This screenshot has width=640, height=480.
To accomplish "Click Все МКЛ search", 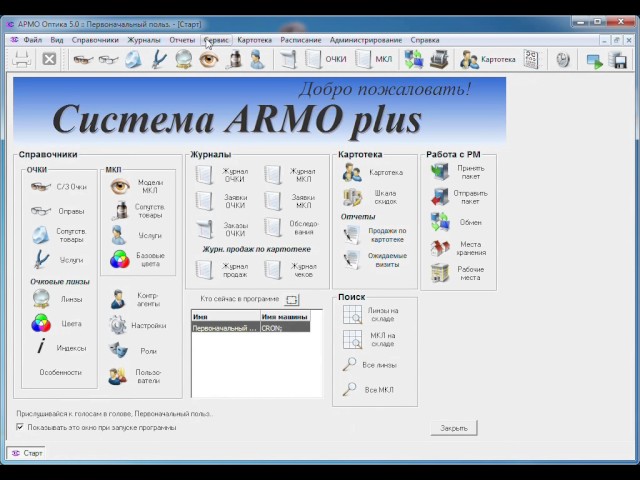I will [368, 389].
